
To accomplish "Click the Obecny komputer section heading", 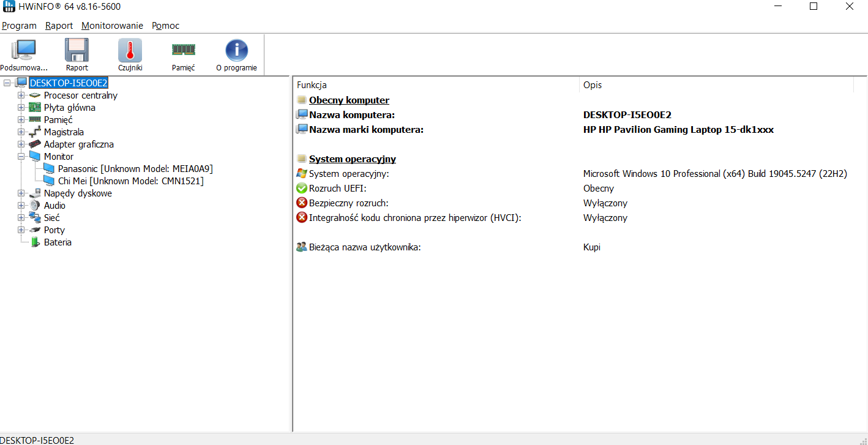I will [349, 100].
